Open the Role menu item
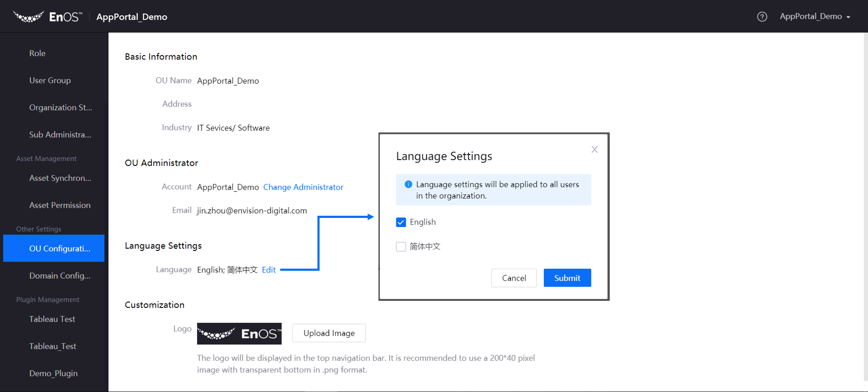868x392 pixels. [37, 53]
